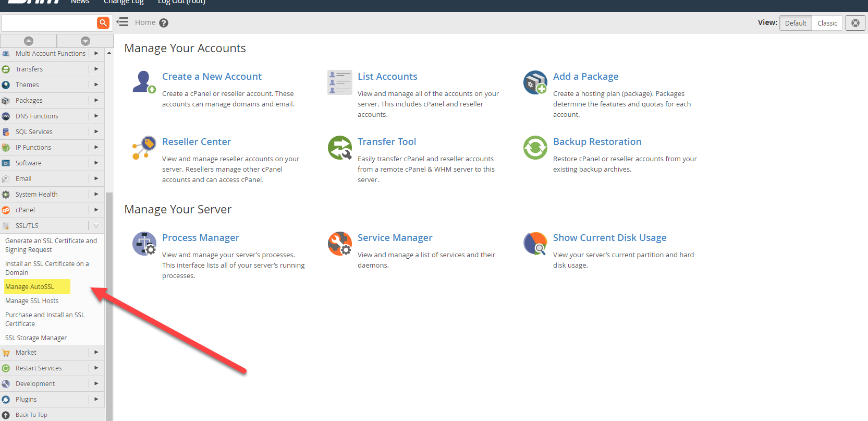Open the Reseller Center link
The height and width of the screenshot is (421, 868).
click(x=197, y=142)
